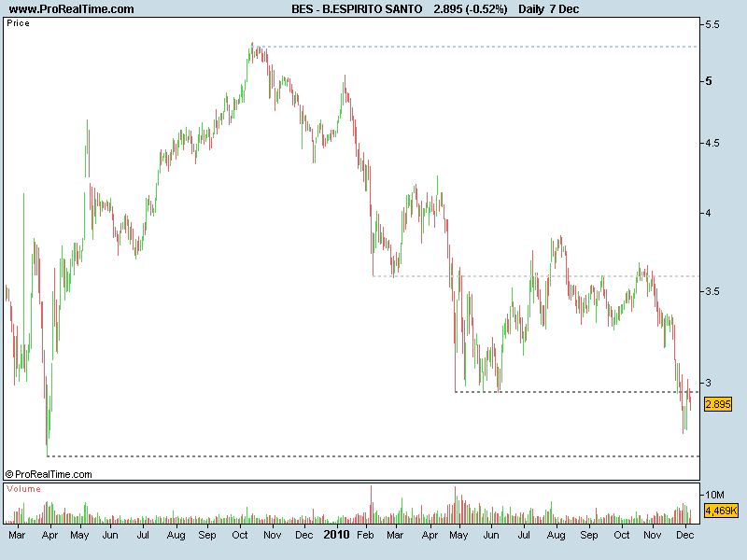This screenshot has width=747, height=560.
Task: Click the light gray dotted line near 3.6
Action: (535, 276)
